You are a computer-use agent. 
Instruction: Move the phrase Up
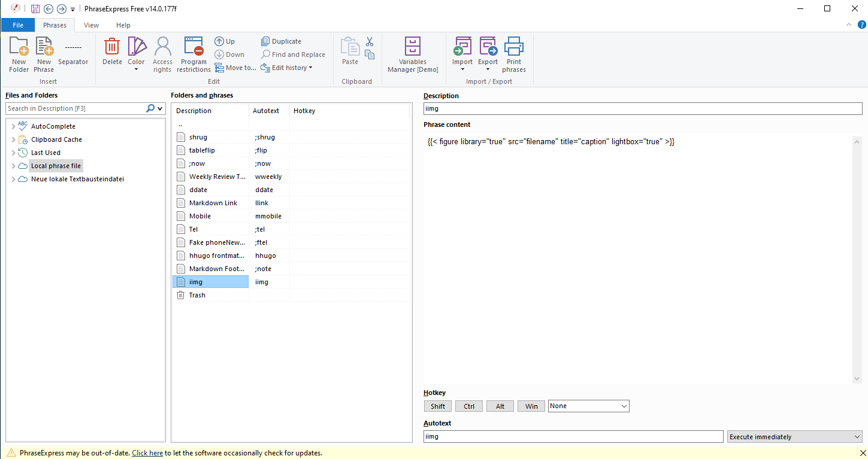(x=225, y=41)
